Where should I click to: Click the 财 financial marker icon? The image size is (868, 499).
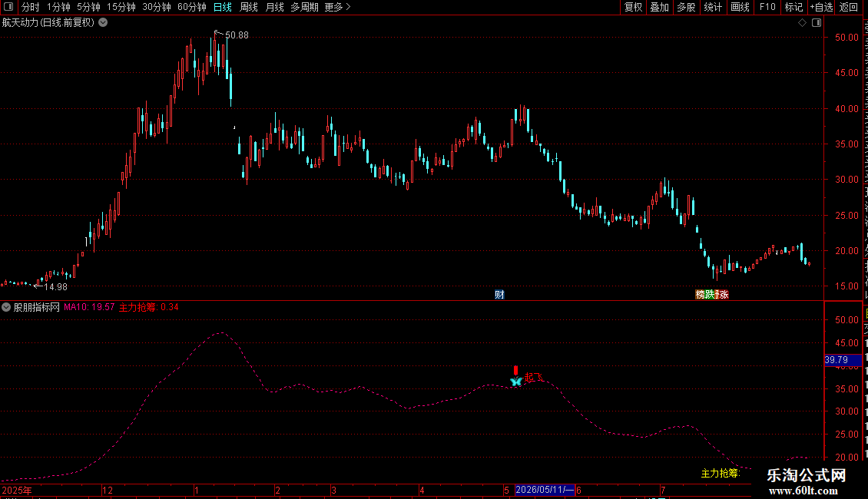click(x=499, y=294)
